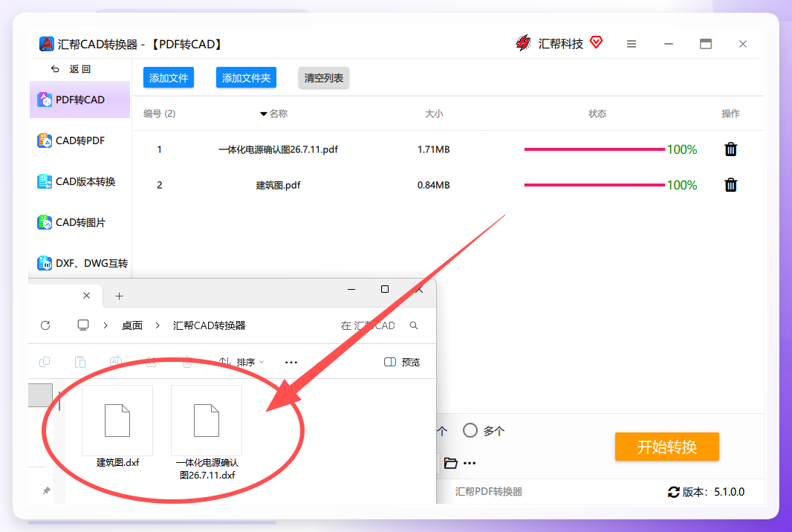The image size is (792, 532).
Task: Click the 添加文件 button
Action: click(169, 78)
